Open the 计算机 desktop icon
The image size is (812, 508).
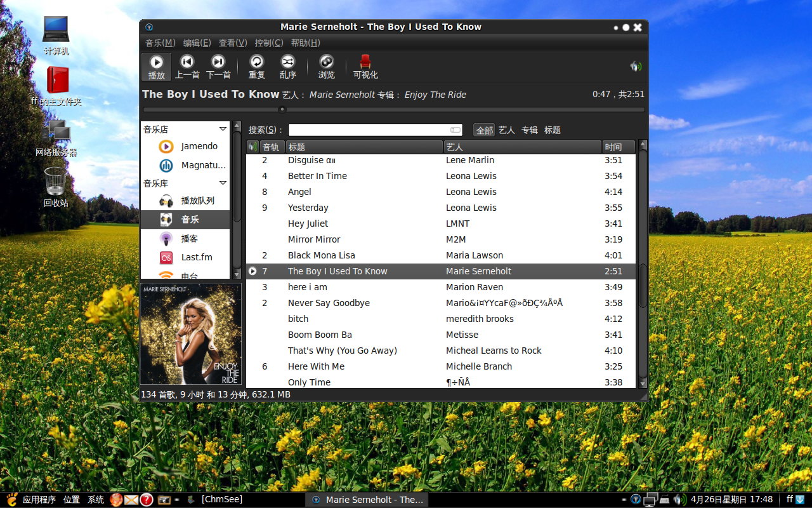56,35
